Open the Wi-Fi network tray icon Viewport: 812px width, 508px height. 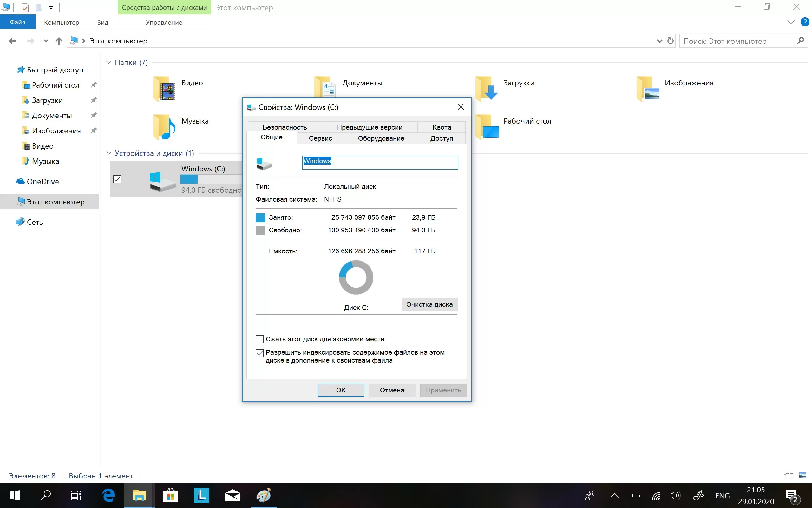[x=656, y=496]
